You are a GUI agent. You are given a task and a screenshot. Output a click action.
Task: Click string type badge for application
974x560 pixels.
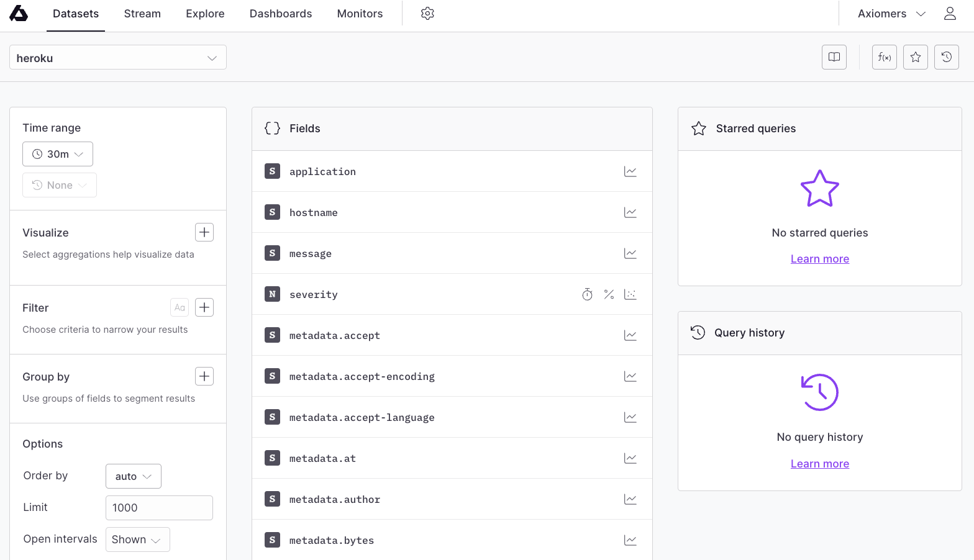272,171
